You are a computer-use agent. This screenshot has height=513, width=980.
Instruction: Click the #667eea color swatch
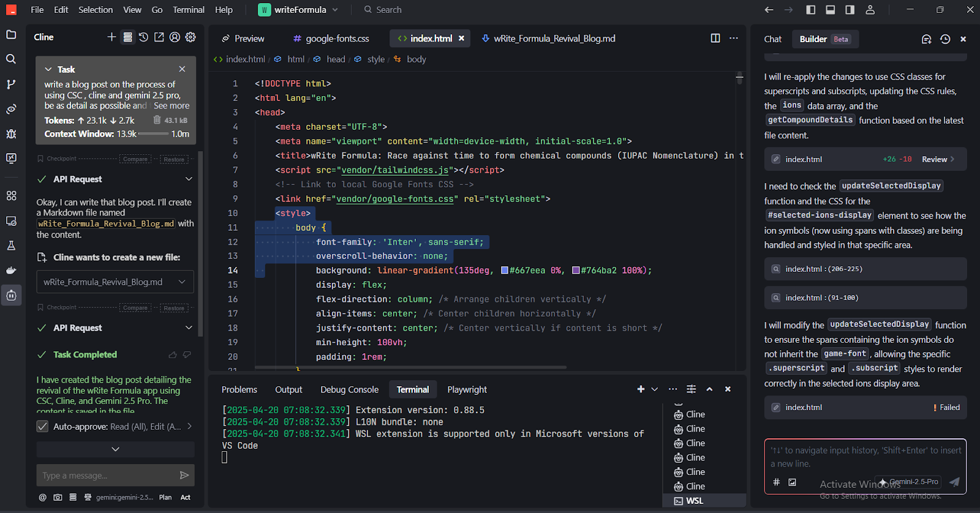pyautogui.click(x=505, y=271)
